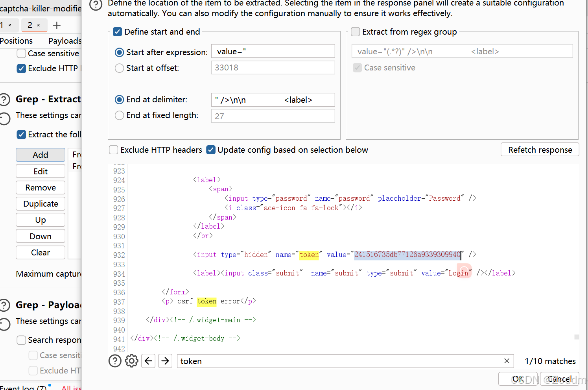This screenshot has width=588, height=390.
Task: Move extract item Up
Action: click(x=41, y=220)
